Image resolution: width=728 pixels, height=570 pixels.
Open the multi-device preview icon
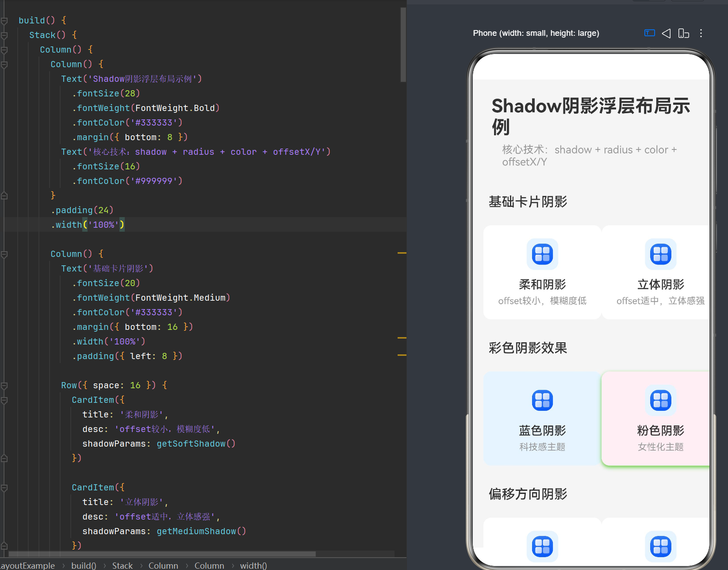pos(683,33)
